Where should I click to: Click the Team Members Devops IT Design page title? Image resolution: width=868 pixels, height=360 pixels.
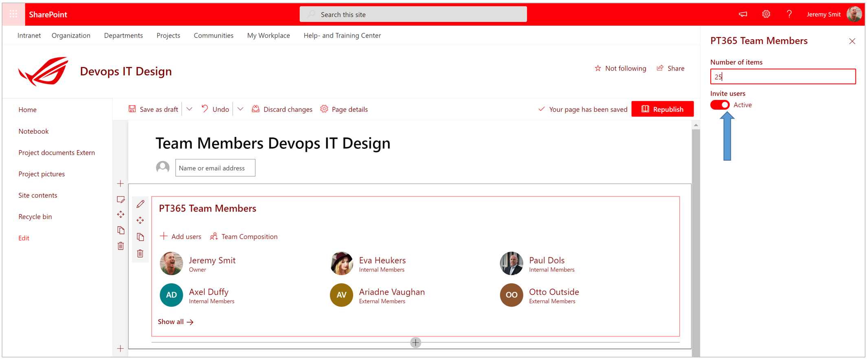point(273,143)
